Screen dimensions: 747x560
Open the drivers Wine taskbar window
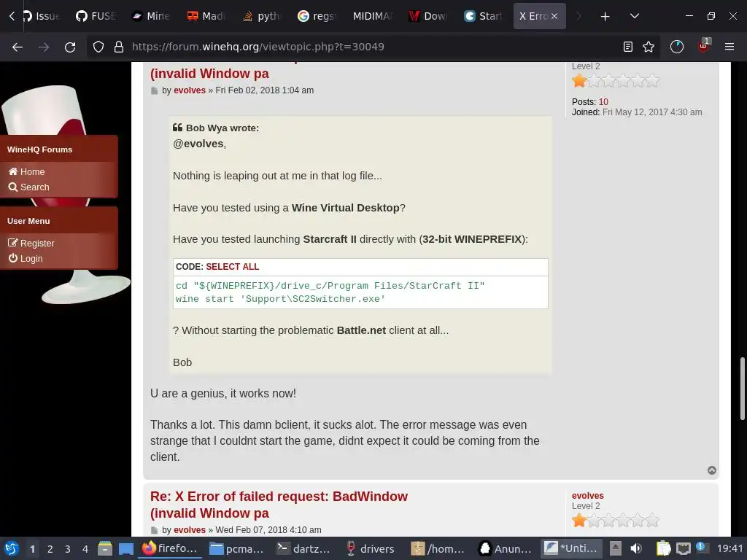(370, 548)
